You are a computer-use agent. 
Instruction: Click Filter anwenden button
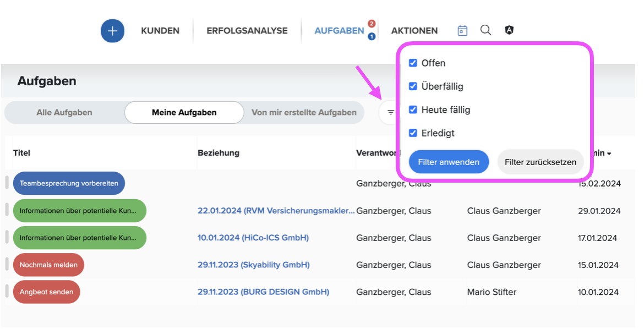click(449, 162)
